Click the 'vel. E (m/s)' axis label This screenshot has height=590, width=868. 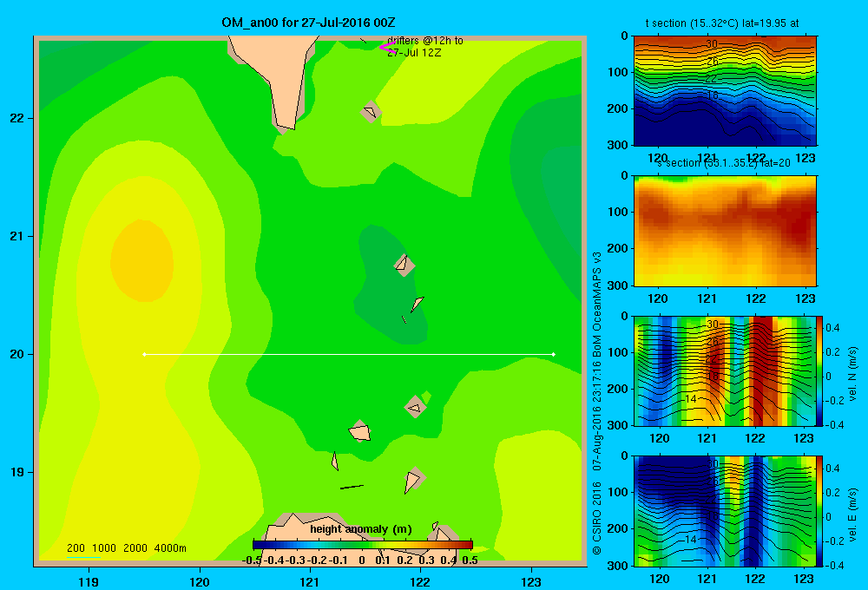[852, 515]
